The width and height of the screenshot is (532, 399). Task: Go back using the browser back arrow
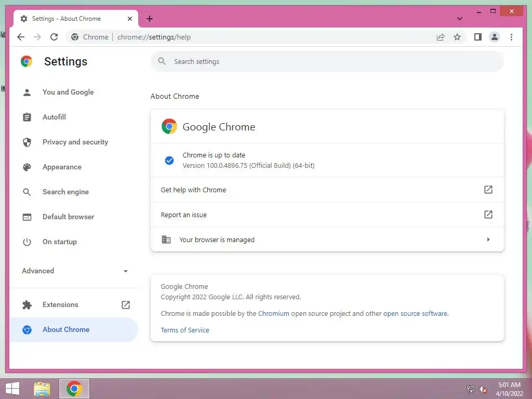click(x=21, y=37)
